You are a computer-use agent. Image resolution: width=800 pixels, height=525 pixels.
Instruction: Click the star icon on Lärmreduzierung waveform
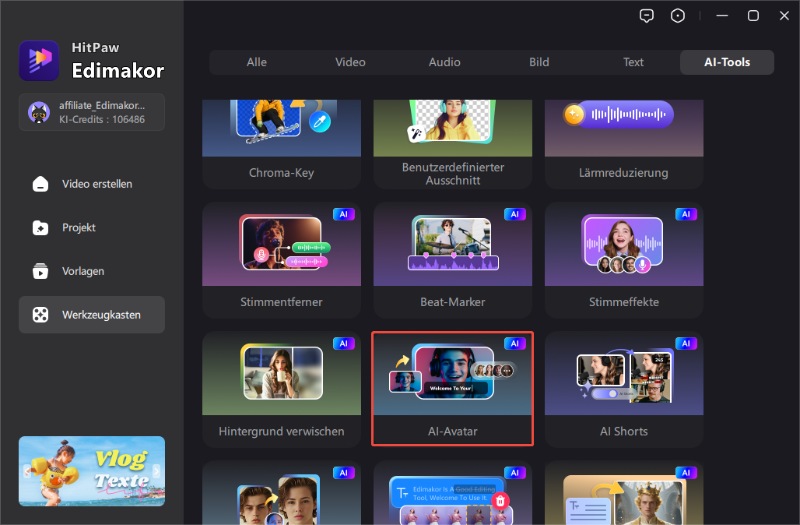pyautogui.click(x=573, y=114)
